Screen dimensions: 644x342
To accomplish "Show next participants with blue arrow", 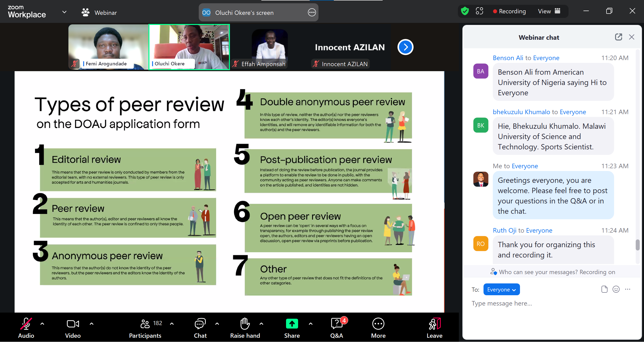I will [x=406, y=47].
